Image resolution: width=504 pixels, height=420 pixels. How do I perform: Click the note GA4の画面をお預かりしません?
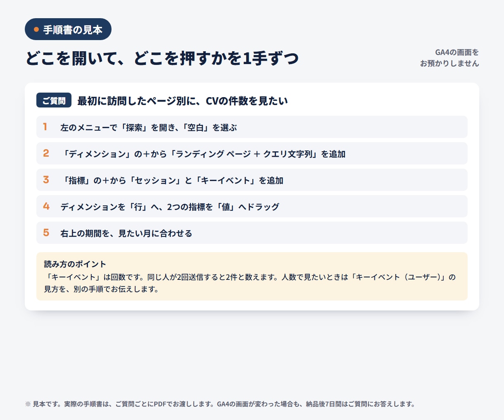[449, 58]
